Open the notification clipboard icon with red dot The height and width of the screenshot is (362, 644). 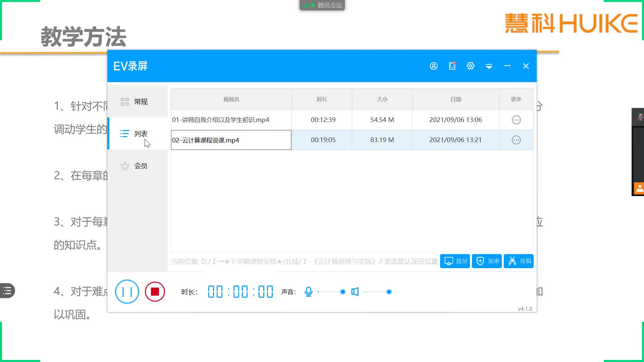[x=452, y=66]
